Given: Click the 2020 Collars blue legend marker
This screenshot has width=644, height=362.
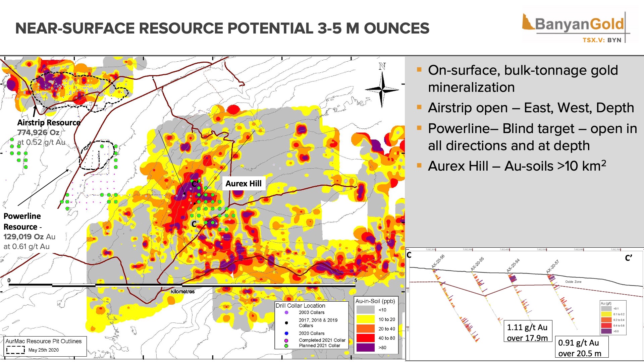Looking at the screenshot, I should [286, 333].
